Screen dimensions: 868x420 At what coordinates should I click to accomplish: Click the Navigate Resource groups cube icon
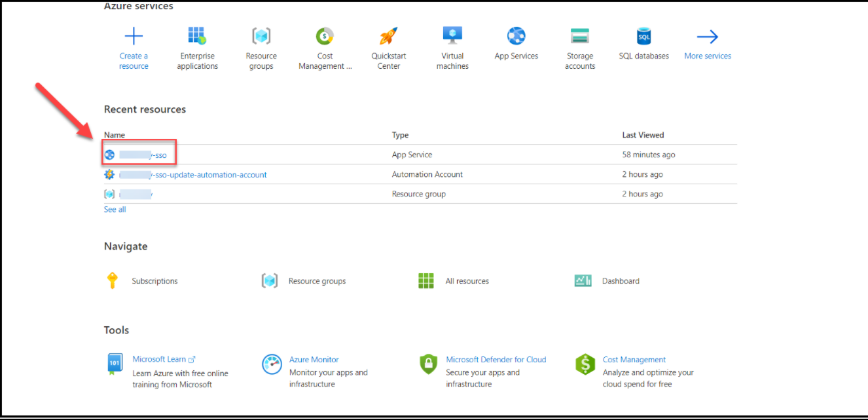[x=270, y=280]
